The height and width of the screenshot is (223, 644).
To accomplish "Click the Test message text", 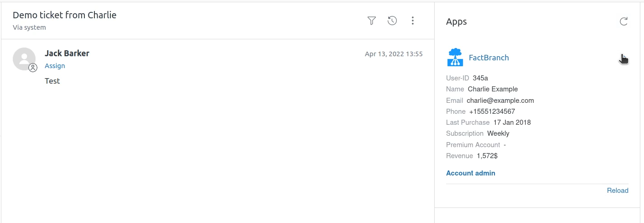I will tap(52, 81).
